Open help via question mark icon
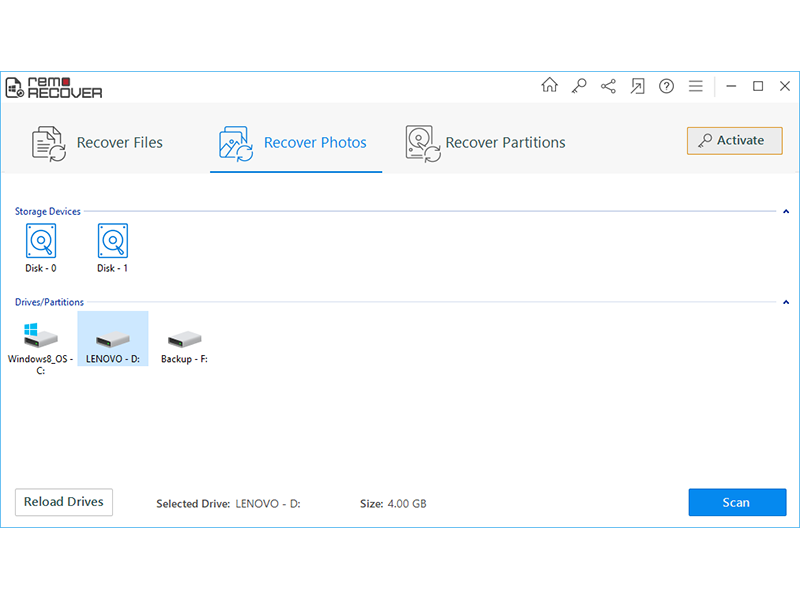 [666, 86]
